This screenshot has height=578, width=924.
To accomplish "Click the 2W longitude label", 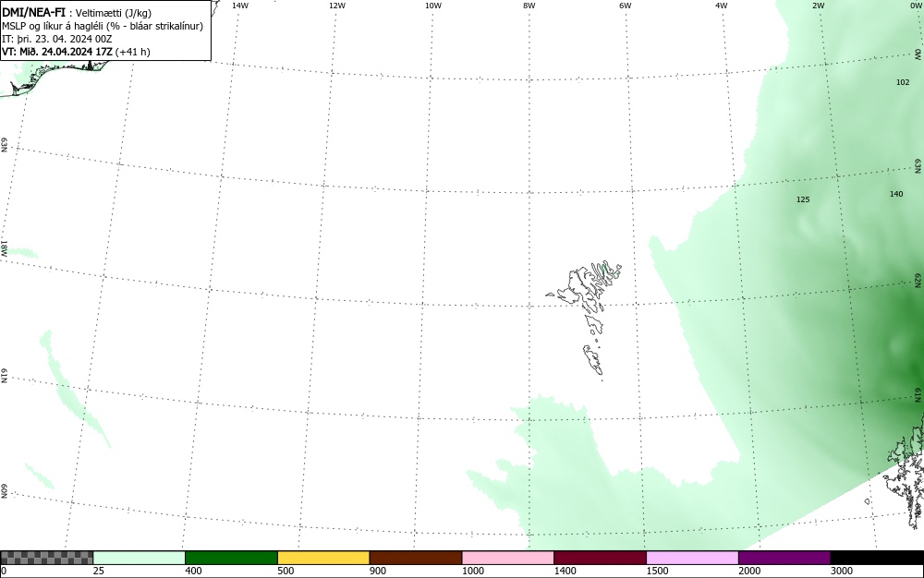I will point(818,6).
